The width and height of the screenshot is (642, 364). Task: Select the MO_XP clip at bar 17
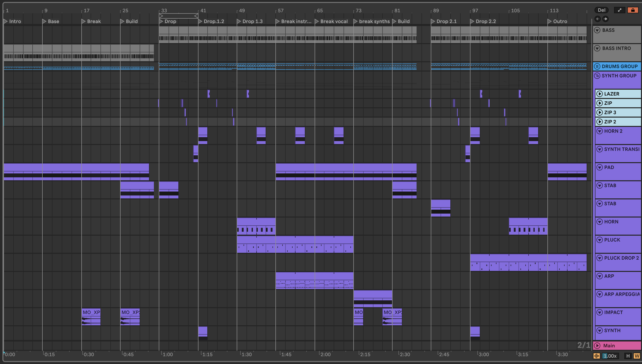click(91, 312)
